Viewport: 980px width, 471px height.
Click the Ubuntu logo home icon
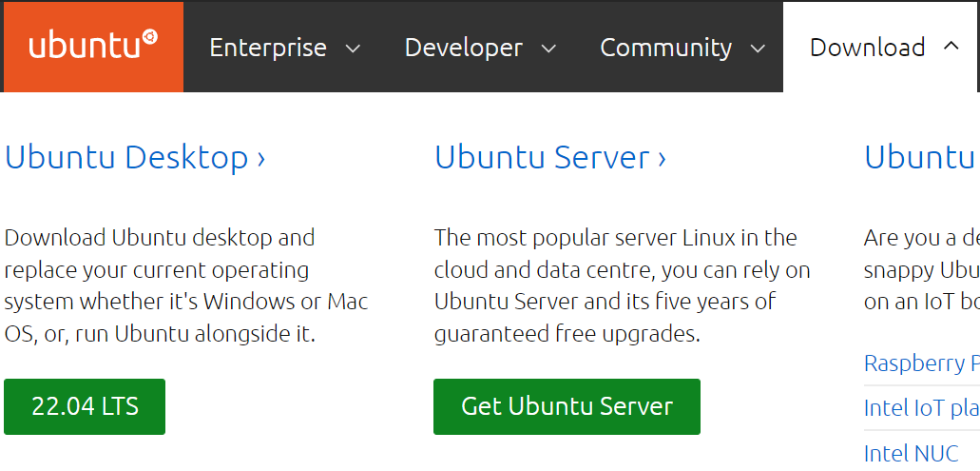click(93, 47)
